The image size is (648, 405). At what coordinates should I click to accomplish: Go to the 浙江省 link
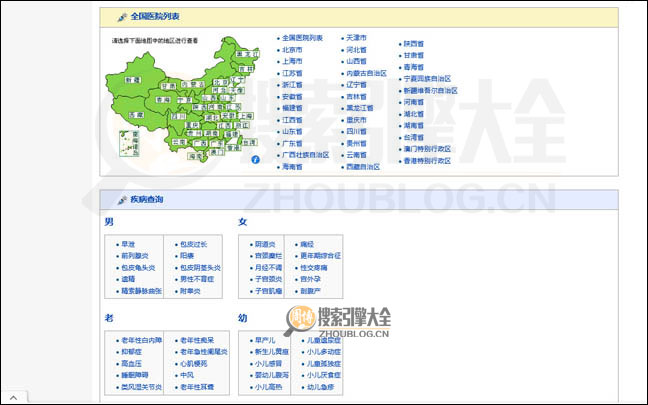292,85
